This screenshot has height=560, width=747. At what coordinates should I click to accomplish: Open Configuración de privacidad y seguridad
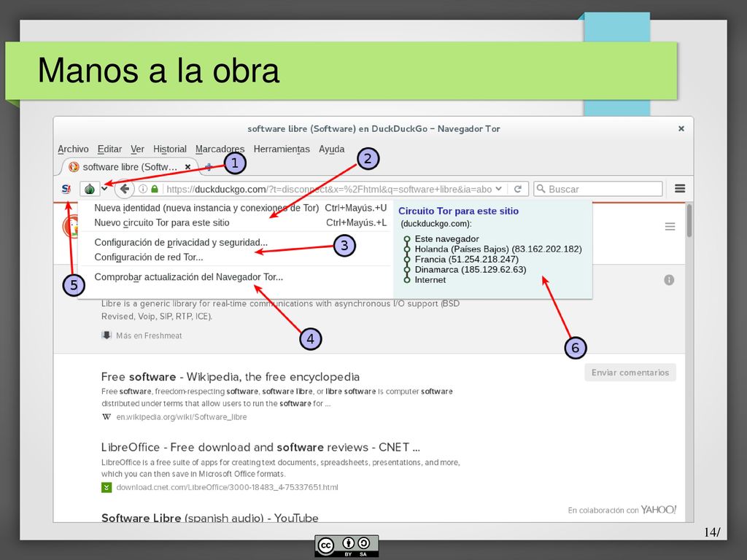[x=236, y=242]
